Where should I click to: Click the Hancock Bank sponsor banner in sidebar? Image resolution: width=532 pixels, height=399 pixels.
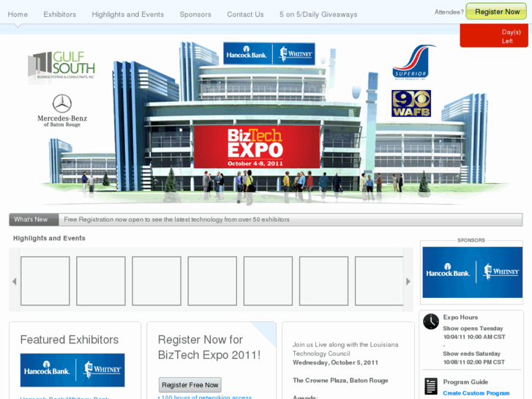click(x=472, y=272)
